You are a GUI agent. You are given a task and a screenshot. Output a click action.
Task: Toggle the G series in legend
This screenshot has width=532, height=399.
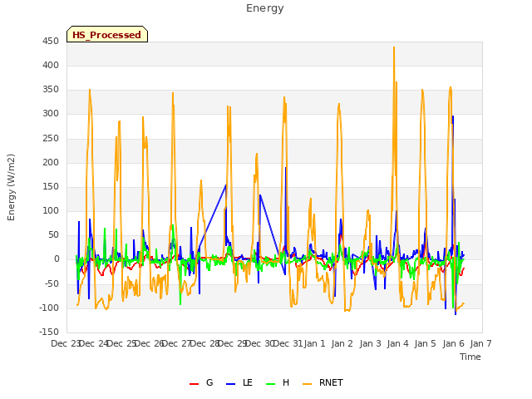coord(201,382)
